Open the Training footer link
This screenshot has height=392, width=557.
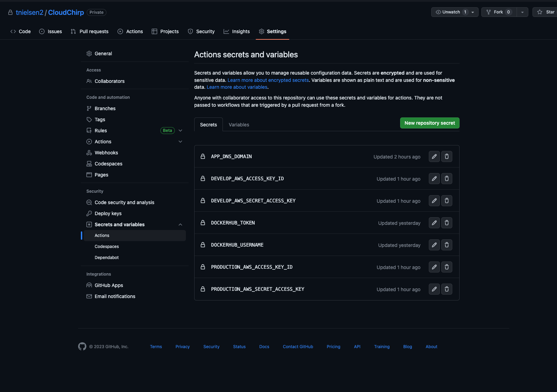point(382,347)
